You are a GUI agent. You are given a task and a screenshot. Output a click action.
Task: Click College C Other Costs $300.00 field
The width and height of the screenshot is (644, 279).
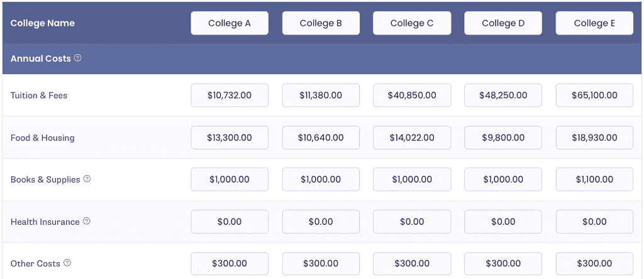[x=412, y=264]
